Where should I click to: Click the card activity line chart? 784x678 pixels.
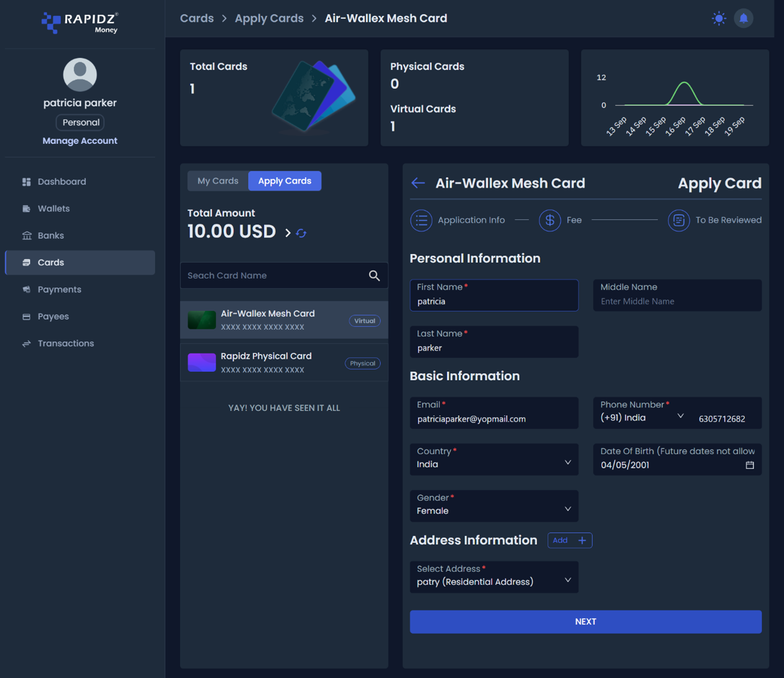click(x=675, y=98)
